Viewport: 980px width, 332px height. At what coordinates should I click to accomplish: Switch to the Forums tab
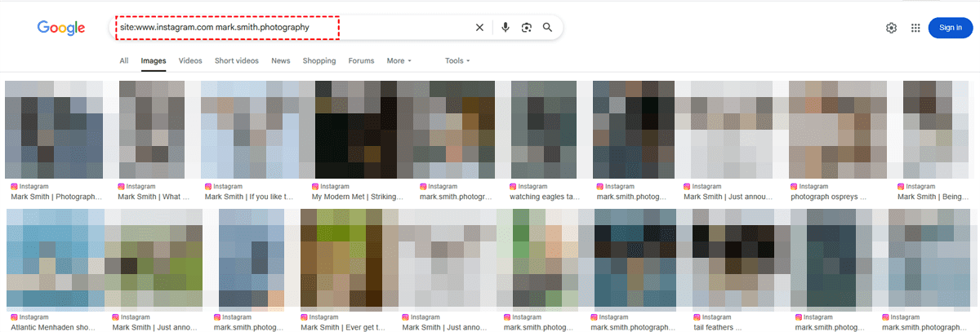[x=361, y=60]
